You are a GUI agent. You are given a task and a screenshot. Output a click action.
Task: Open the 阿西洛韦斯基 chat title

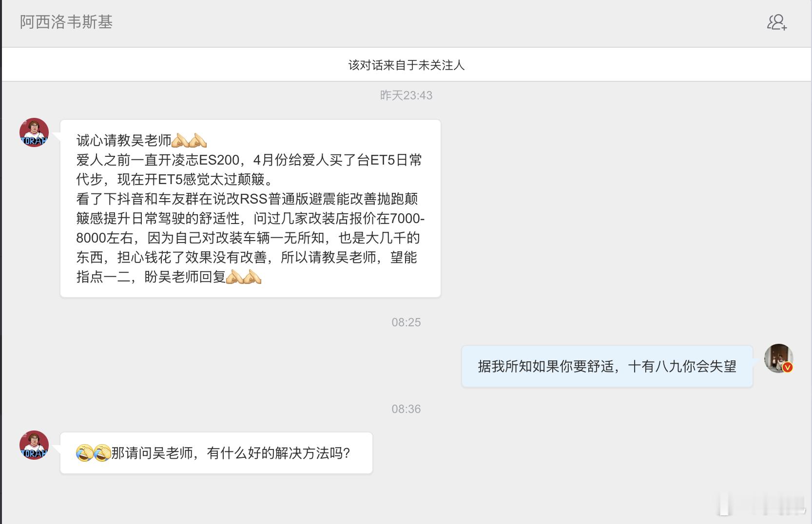[x=66, y=22]
